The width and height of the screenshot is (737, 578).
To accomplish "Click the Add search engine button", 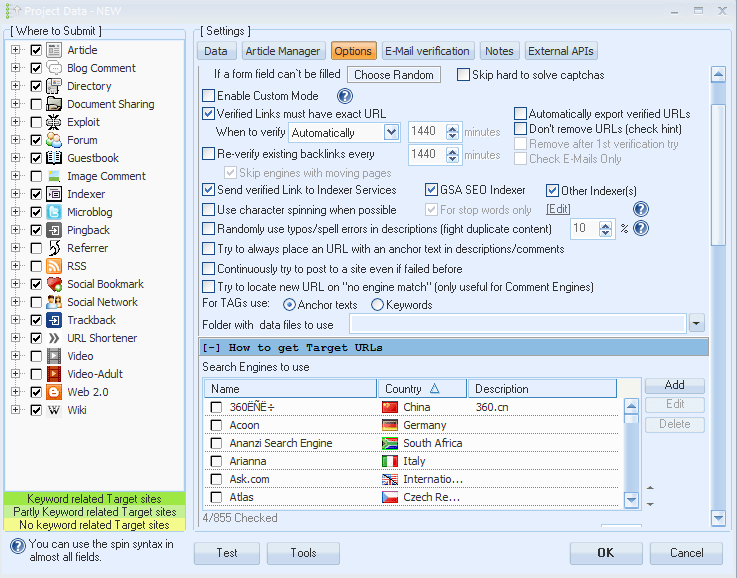I will tap(675, 385).
